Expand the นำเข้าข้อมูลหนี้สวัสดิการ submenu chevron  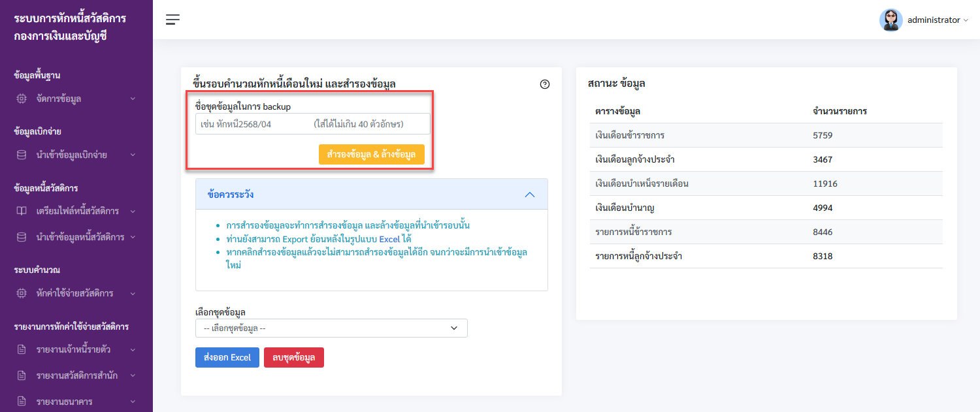click(133, 236)
